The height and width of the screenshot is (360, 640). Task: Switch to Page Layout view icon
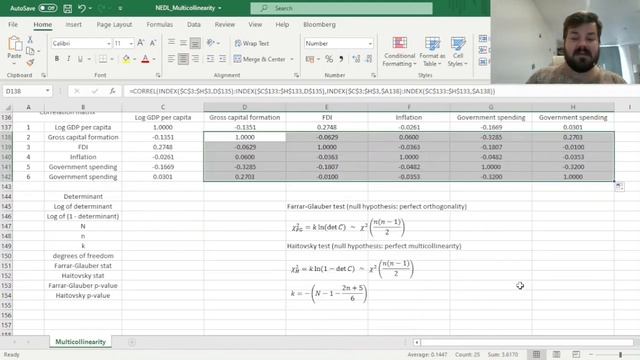coord(556,354)
